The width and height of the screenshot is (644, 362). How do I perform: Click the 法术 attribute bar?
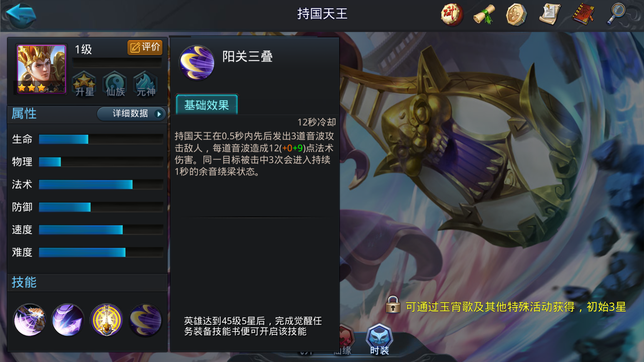101,184
